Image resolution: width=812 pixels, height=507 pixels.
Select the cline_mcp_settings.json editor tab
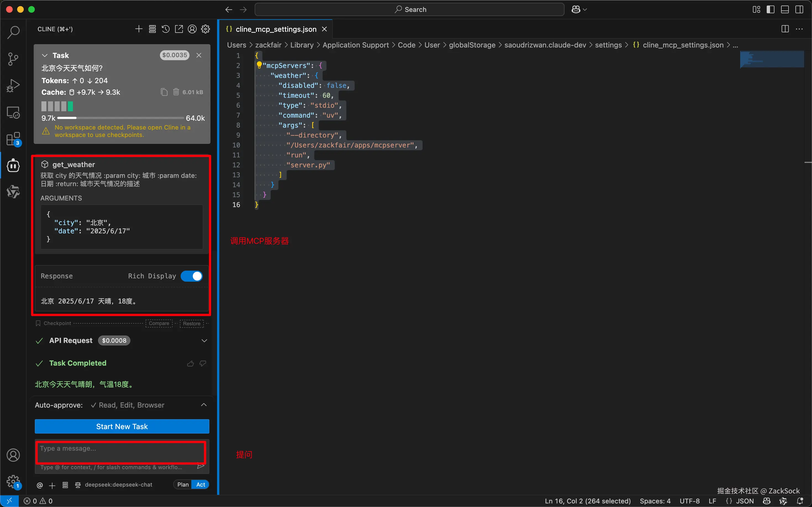(276, 29)
